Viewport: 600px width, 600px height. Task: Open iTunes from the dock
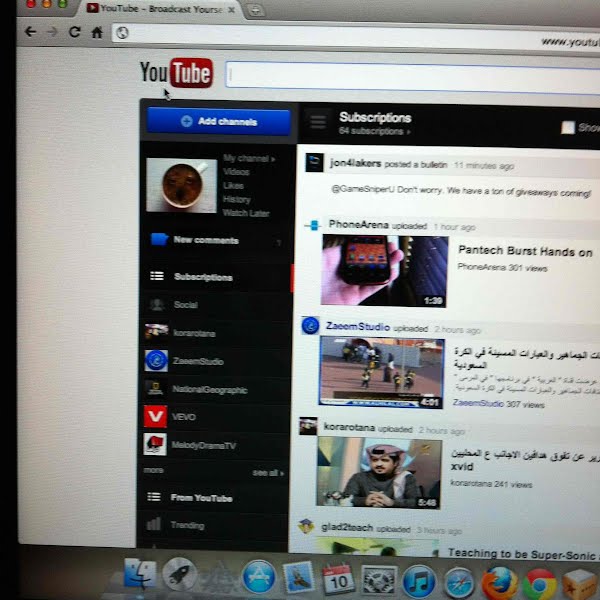[x=419, y=581]
